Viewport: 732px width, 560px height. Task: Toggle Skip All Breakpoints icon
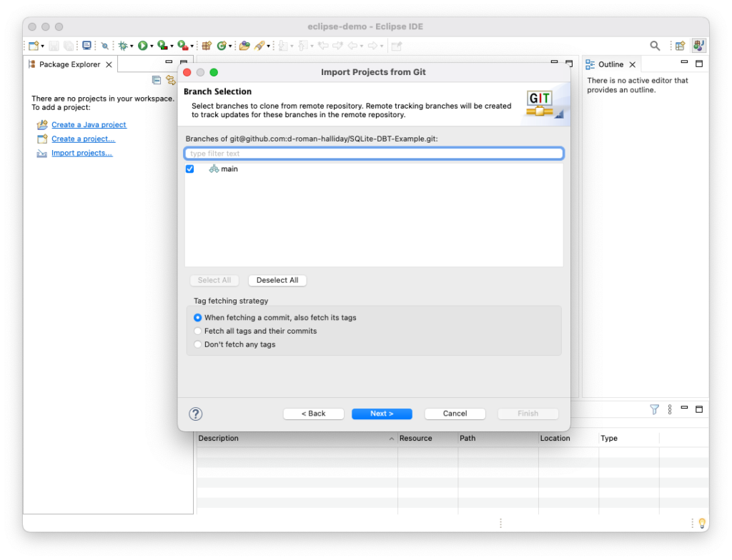[x=104, y=46]
